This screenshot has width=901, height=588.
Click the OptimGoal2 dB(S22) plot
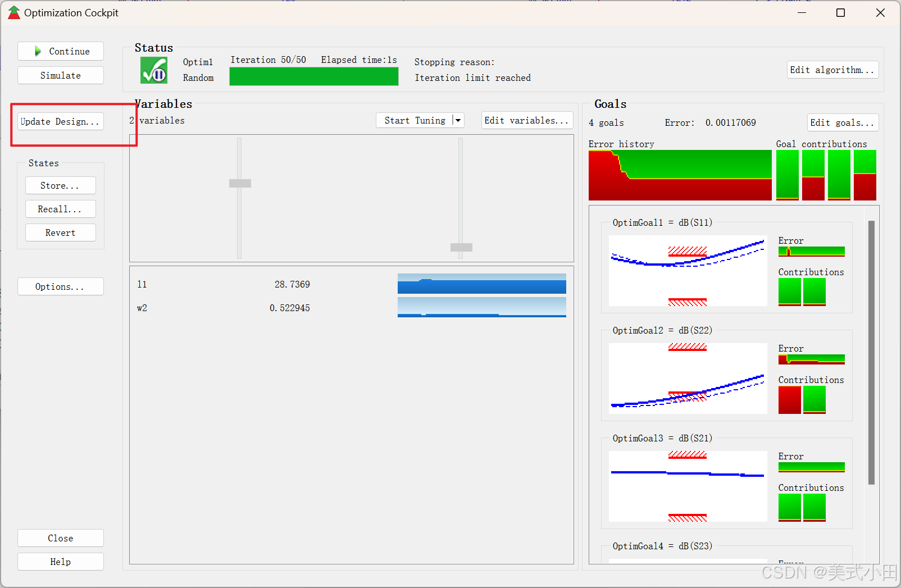(688, 379)
